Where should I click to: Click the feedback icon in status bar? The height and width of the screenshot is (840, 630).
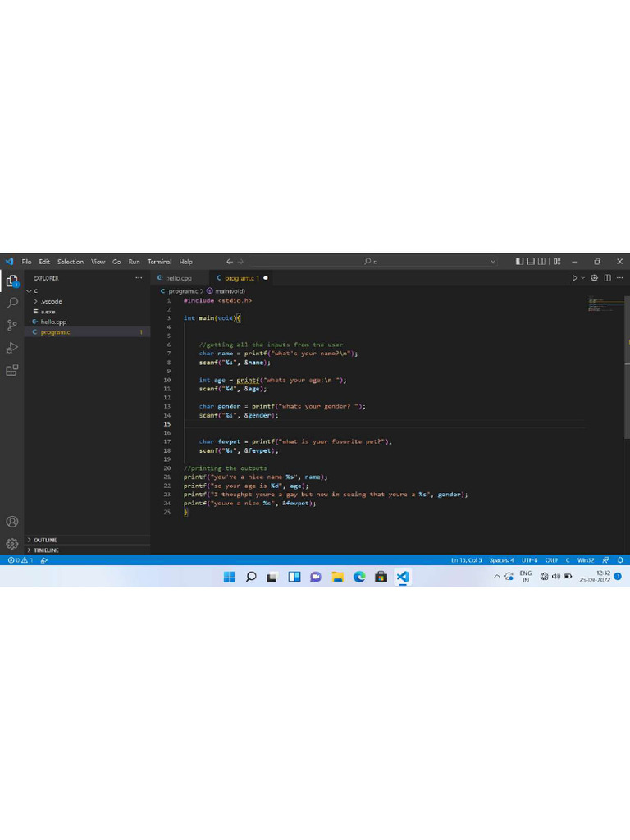click(x=605, y=559)
